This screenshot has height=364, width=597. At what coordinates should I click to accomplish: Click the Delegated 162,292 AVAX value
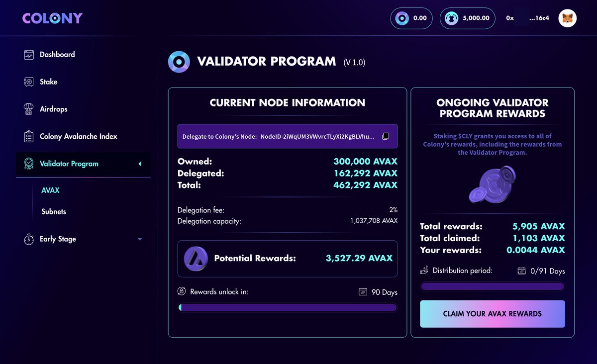coord(366,174)
